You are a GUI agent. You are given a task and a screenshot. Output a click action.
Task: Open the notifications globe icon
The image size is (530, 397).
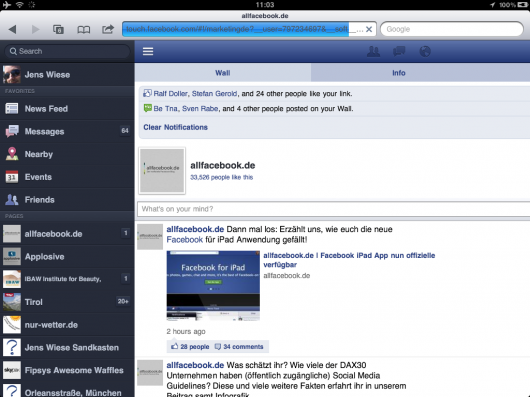coord(425,51)
